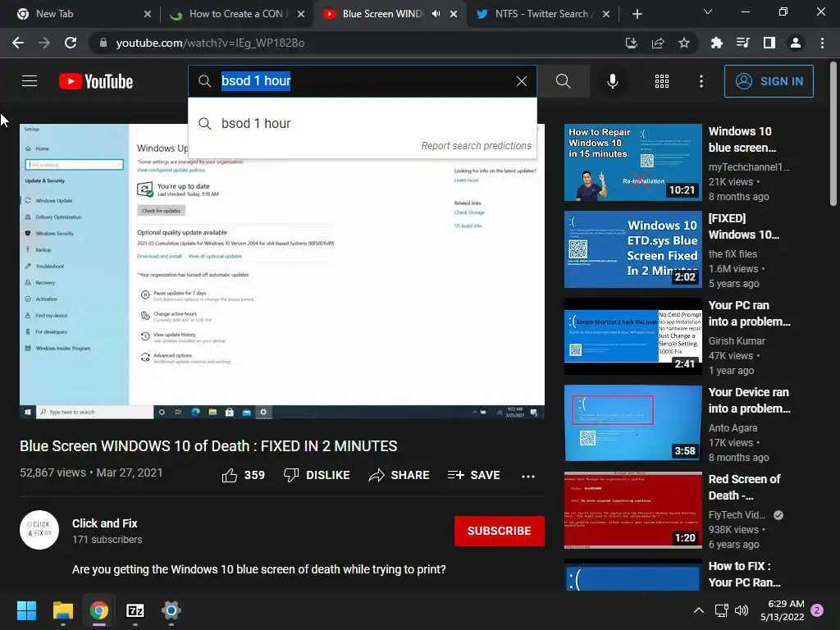840x630 pixels.
Task: Bookmark this page with the star
Action: [684, 43]
